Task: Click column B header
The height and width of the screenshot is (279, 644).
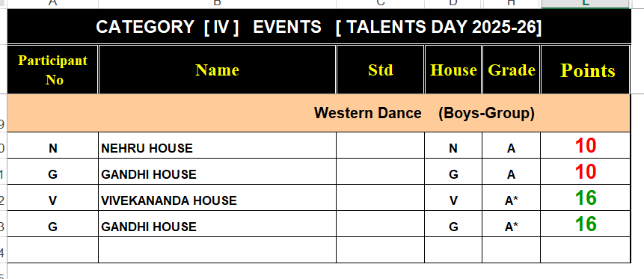Action: pos(217,4)
